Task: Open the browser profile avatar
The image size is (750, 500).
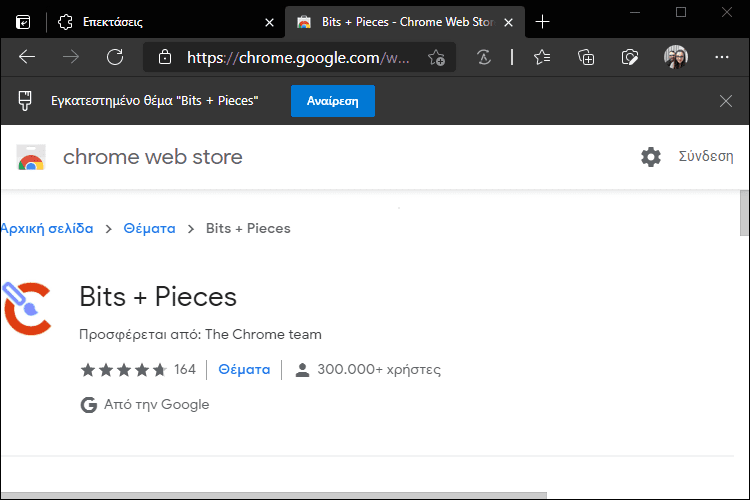Action: (676, 57)
